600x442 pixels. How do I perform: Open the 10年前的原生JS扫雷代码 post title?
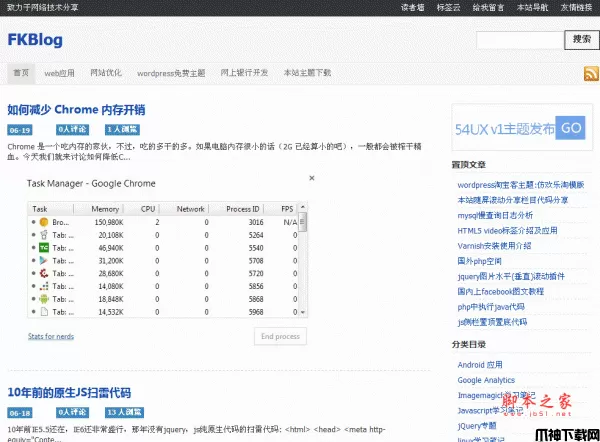point(69,392)
